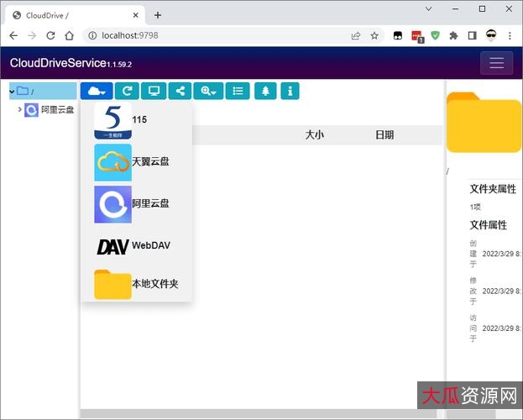523x420 pixels.
Task: Open the tab search chevron
Action: [429, 9]
